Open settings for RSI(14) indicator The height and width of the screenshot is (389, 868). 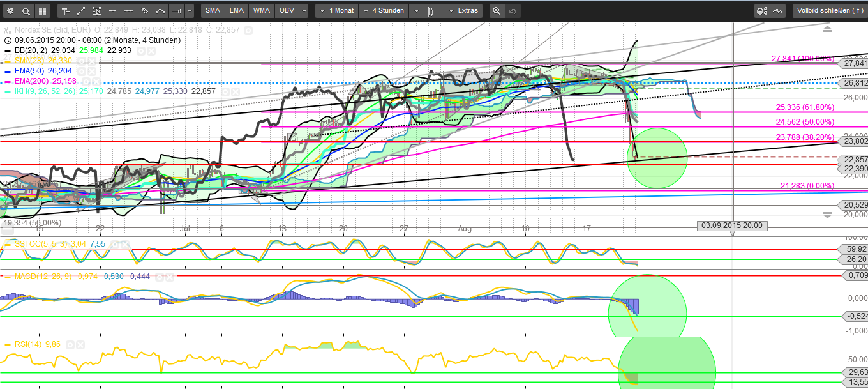[71, 344]
